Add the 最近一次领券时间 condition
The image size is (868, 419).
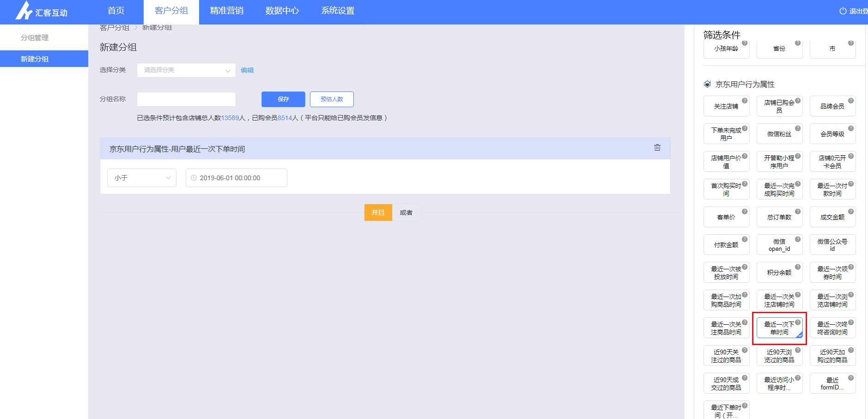(x=832, y=273)
